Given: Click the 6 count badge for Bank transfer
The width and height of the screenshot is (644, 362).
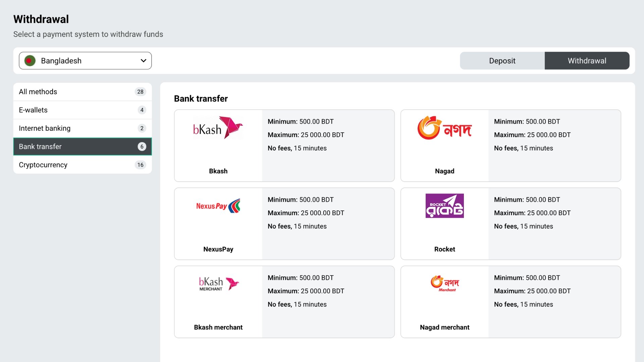Looking at the screenshot, I should (142, 146).
